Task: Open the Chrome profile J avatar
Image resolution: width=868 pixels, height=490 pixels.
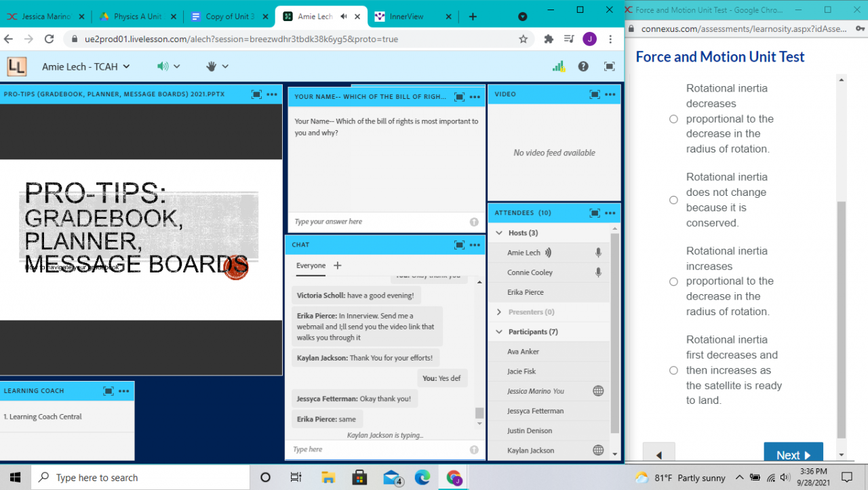Action: pyautogui.click(x=589, y=39)
